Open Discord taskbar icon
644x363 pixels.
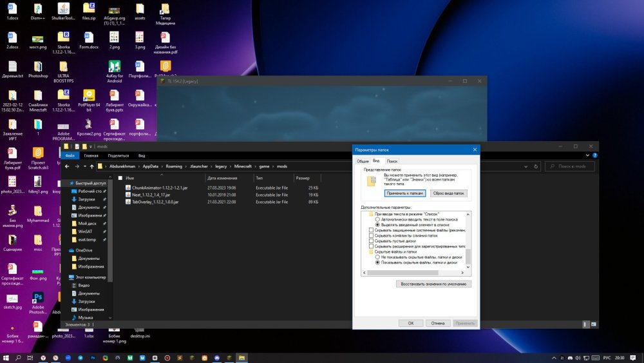(217, 358)
